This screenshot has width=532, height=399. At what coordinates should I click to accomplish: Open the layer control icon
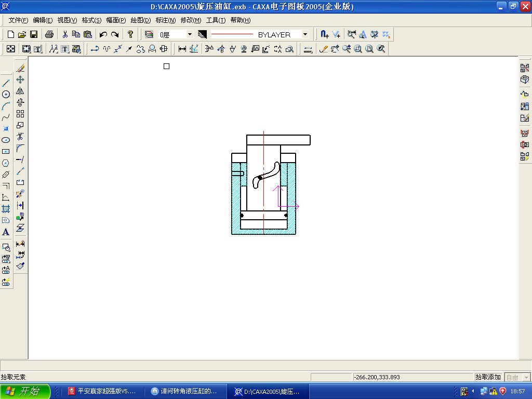pos(149,34)
